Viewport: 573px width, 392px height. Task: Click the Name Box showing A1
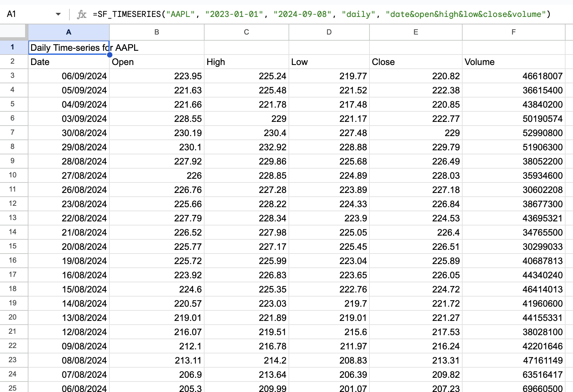pyautogui.click(x=20, y=14)
